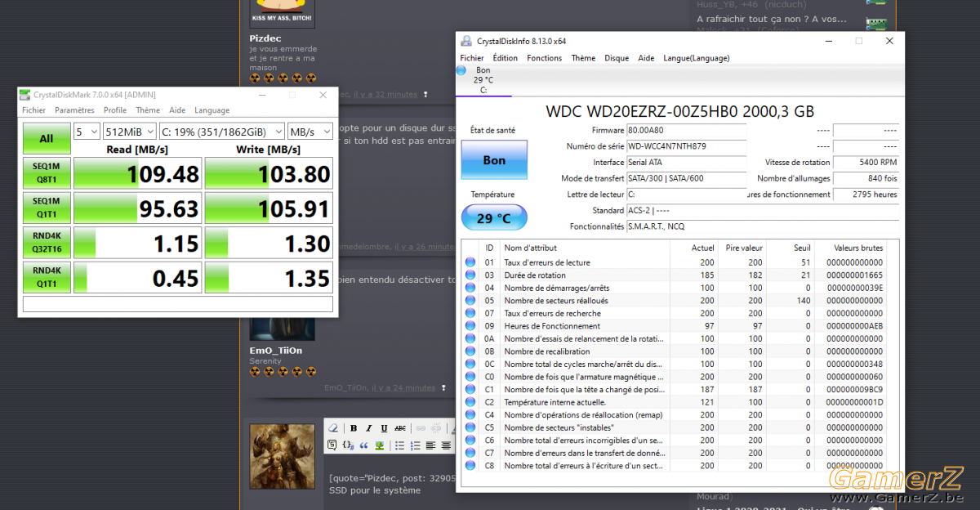Open Aide menu in CrystalDiskInfo

(646, 58)
